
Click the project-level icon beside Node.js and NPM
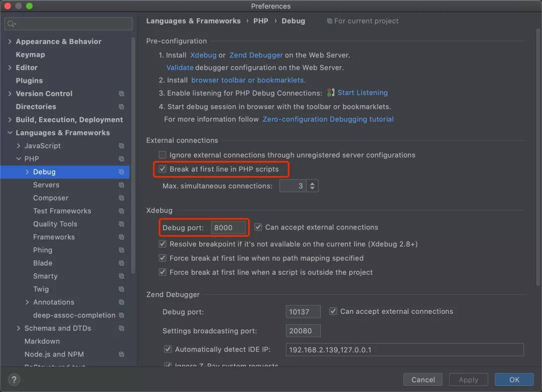tap(121, 354)
